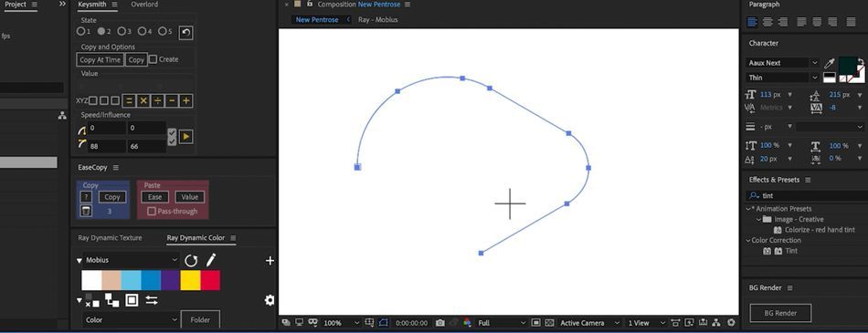The height and width of the screenshot is (333, 868).
Task: Click the yellow apply play button in Keysmith
Action: tap(186, 136)
